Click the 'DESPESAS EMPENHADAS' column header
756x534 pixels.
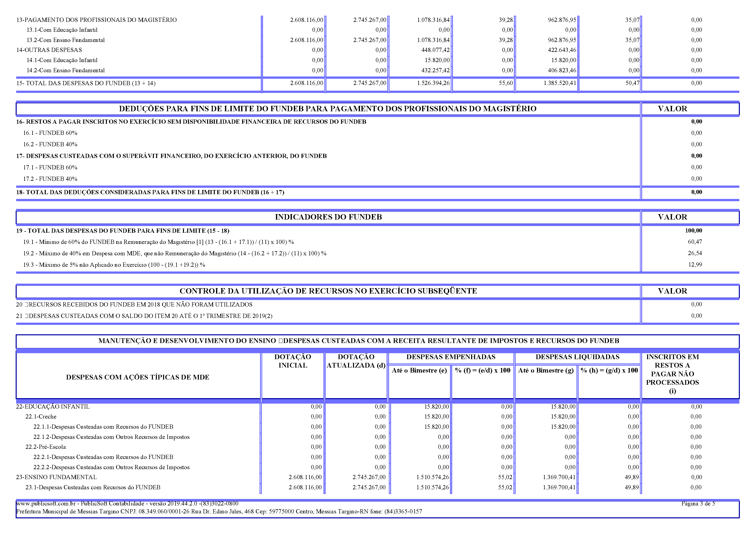click(x=451, y=357)
